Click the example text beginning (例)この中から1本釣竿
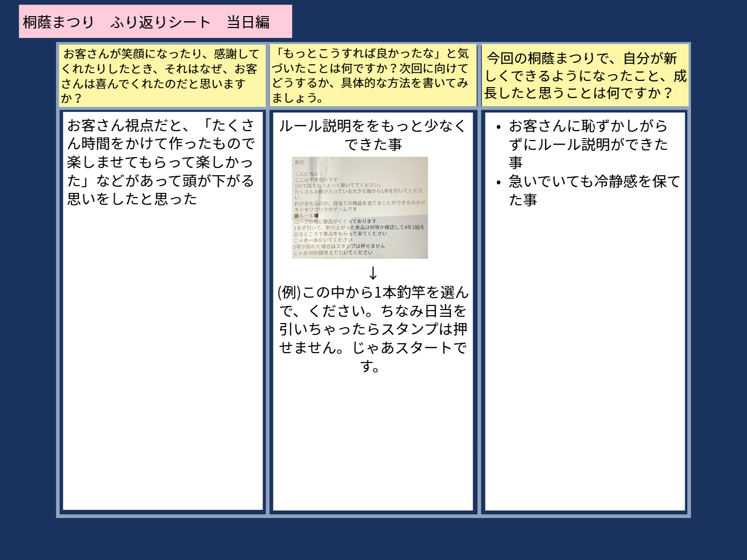Screen dimensions: 747x560 [372, 329]
